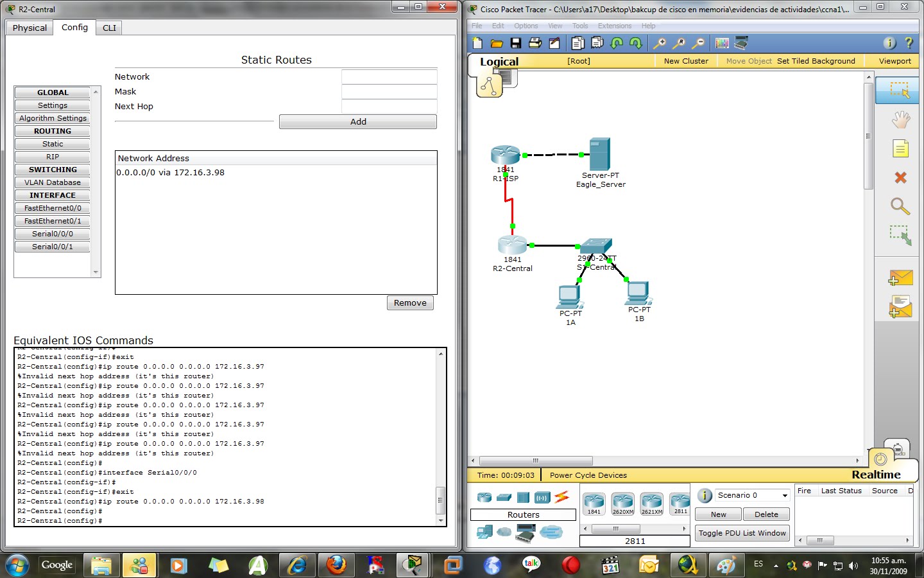Click the Help question mark icon
This screenshot has width=924, height=578.
click(909, 43)
